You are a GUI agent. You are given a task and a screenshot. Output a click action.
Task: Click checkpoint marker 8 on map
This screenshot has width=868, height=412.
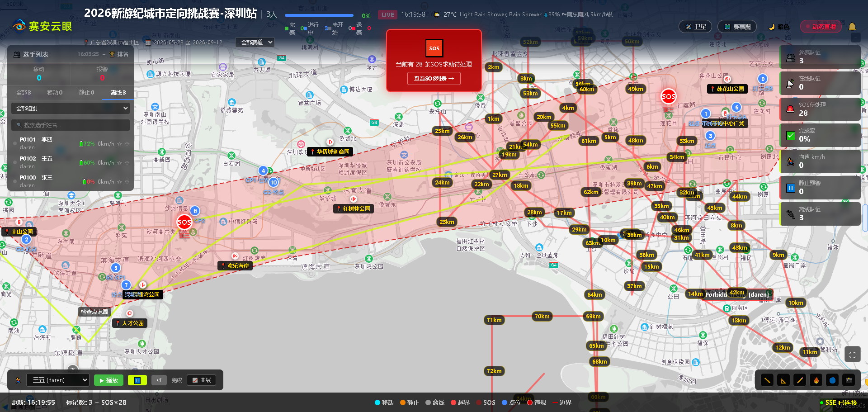tap(195, 211)
